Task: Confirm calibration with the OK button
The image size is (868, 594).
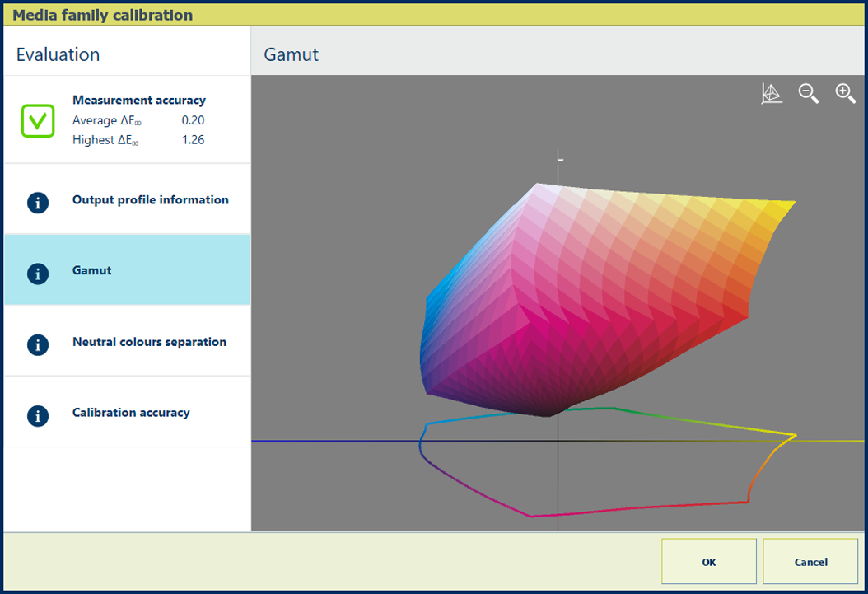Action: click(709, 562)
